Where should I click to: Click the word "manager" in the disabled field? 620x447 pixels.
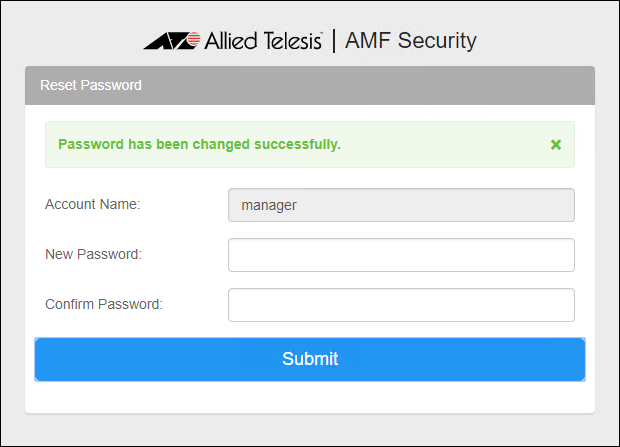click(x=269, y=205)
